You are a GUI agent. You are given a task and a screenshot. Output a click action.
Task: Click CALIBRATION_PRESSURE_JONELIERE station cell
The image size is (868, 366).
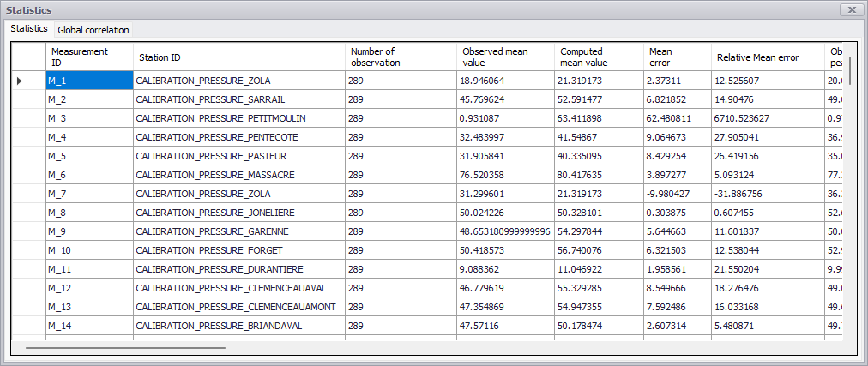pos(239,213)
